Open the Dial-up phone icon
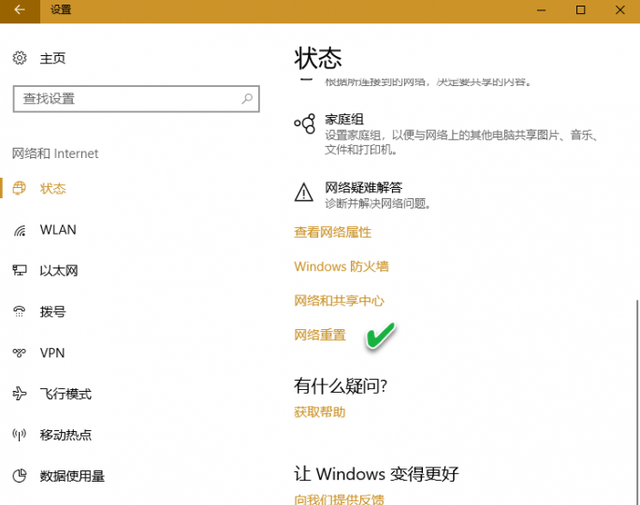Screen dimensions: 640x505 (x=19, y=311)
